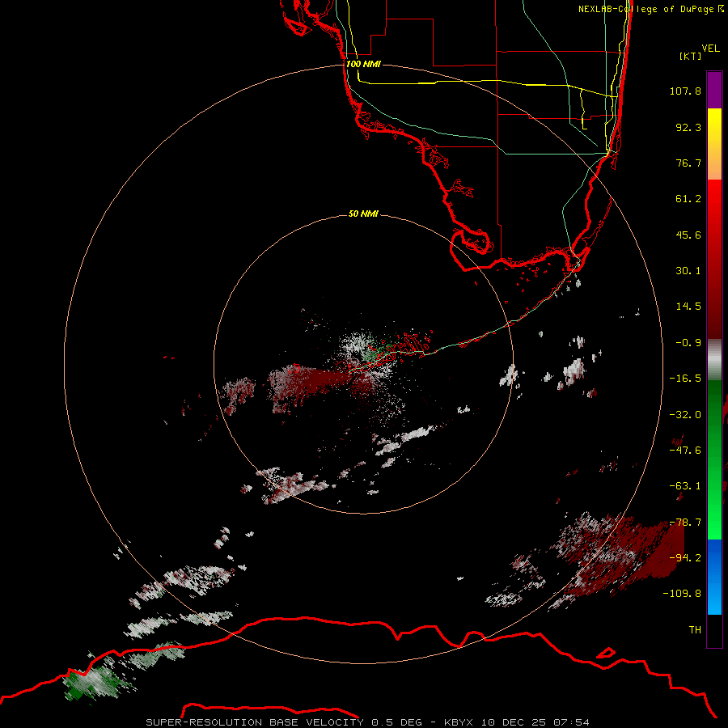The image size is (728, 728).
Task: Select the -94.2 velocity scale value
Action: 685,557
